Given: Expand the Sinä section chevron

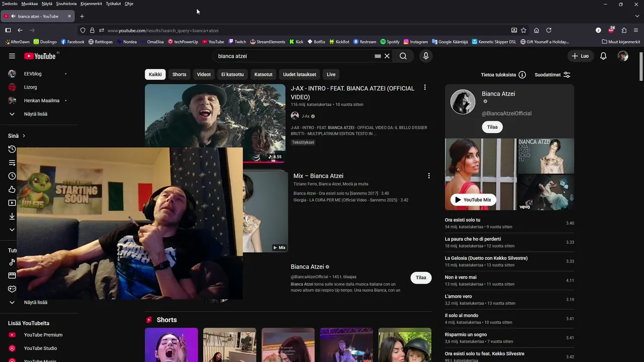Looking at the screenshot, I should [24, 136].
